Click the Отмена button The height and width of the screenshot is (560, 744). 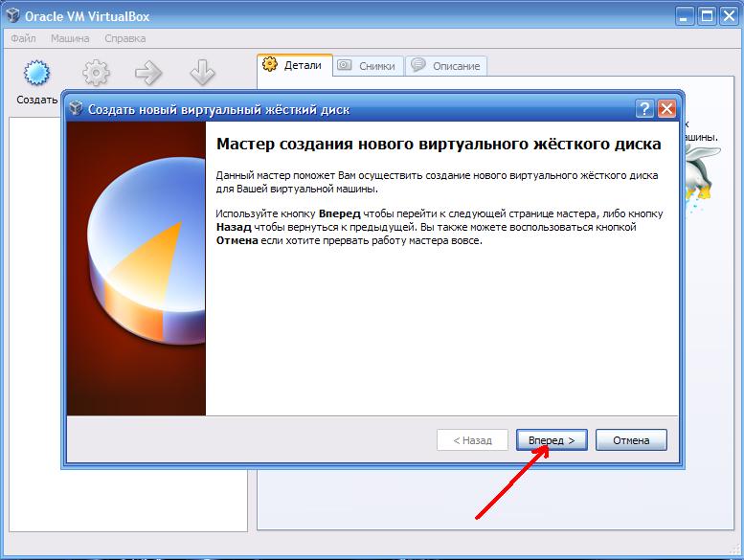(631, 440)
